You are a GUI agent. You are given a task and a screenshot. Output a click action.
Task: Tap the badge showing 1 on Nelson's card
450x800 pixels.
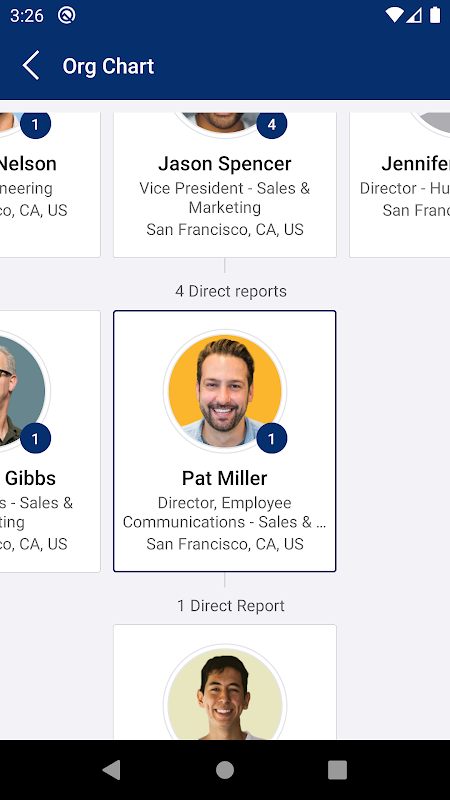tap(35, 124)
